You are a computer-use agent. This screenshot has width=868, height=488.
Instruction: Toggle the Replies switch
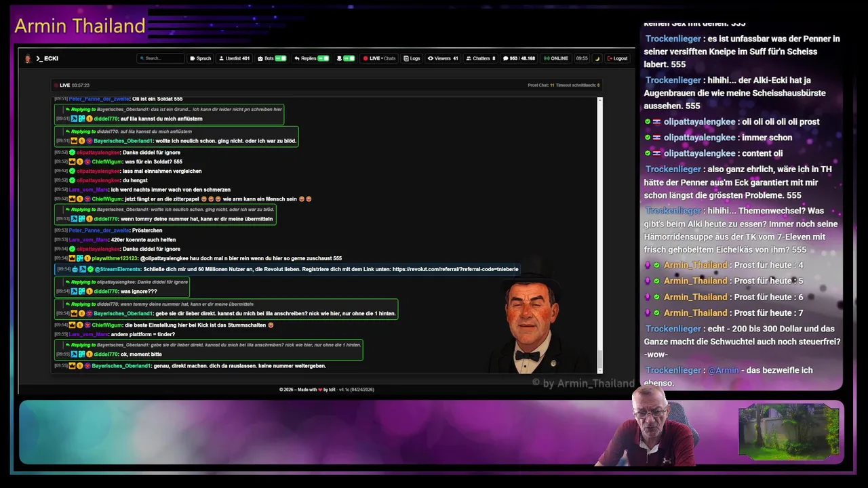323,58
